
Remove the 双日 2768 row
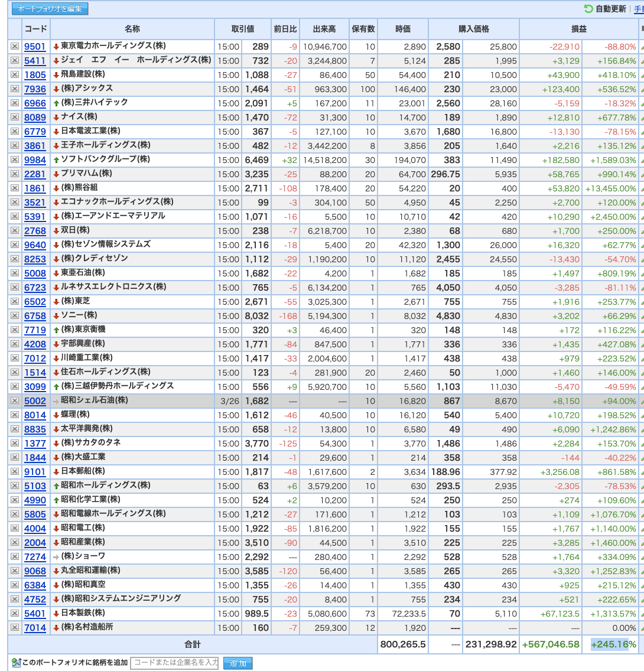[x=15, y=230]
